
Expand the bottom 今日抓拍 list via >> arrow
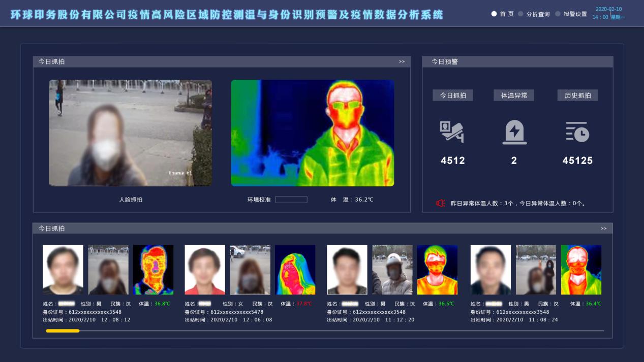(603, 228)
